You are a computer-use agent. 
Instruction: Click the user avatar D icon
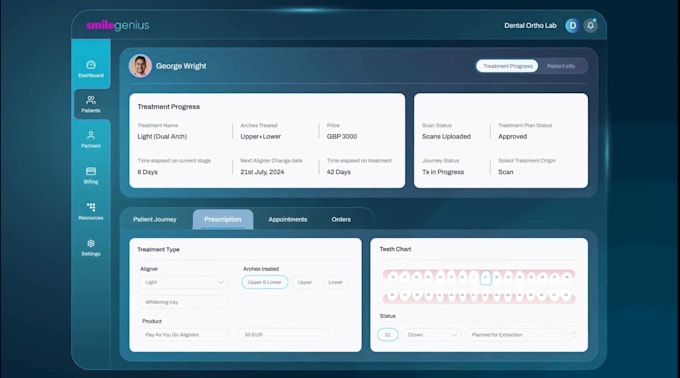click(x=572, y=26)
